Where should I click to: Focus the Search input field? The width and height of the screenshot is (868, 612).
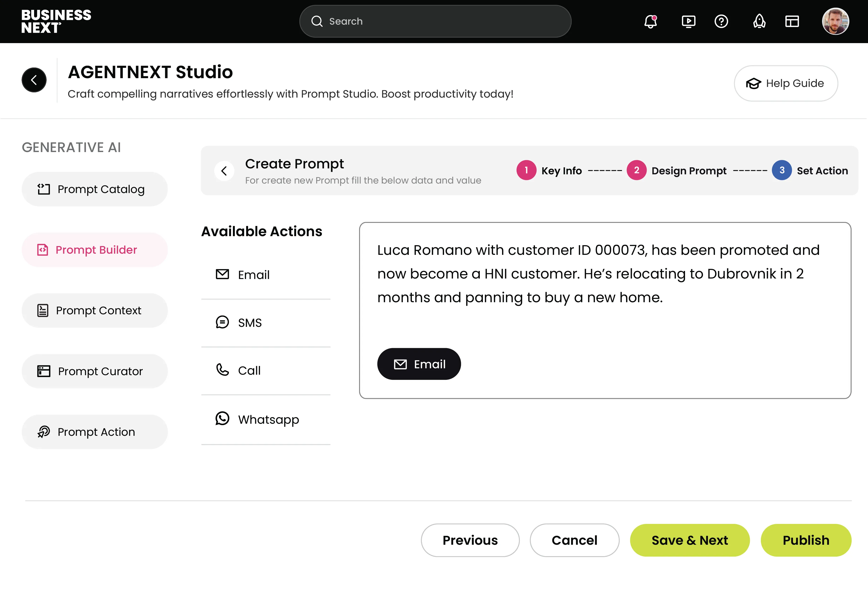(435, 22)
